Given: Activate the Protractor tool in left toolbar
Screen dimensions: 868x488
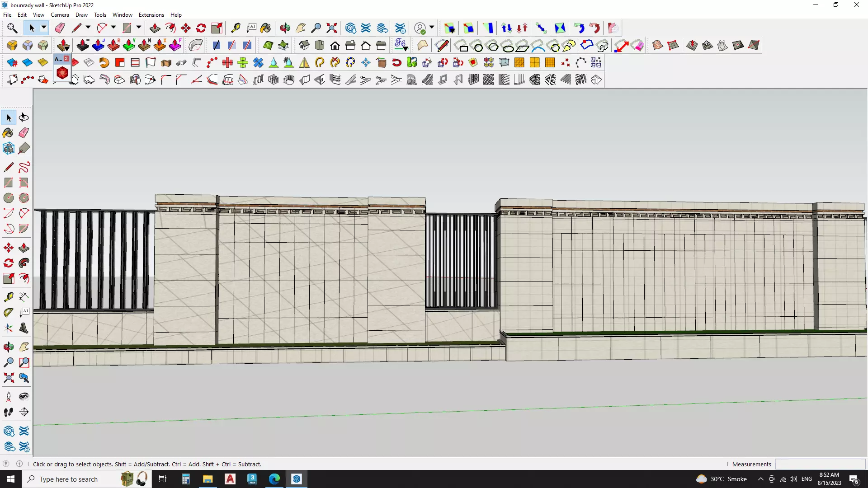Looking at the screenshot, I should [x=9, y=312].
